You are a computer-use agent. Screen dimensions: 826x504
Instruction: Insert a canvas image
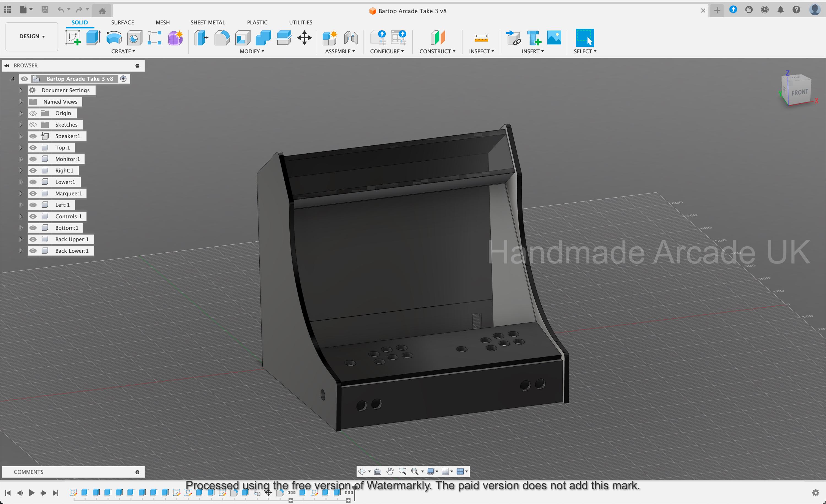point(555,37)
